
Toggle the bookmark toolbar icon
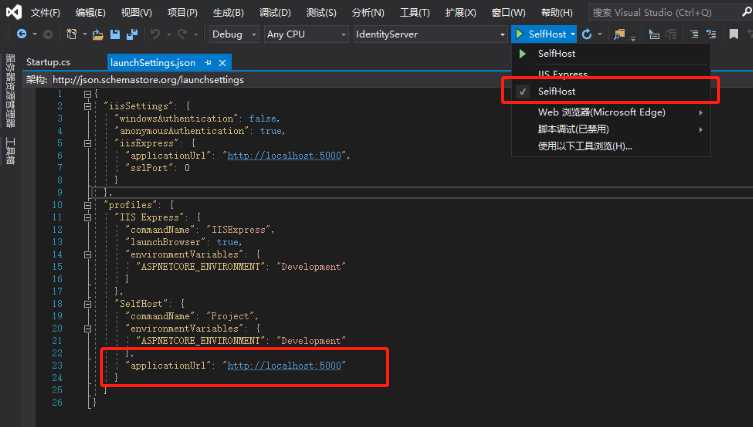(x=733, y=34)
